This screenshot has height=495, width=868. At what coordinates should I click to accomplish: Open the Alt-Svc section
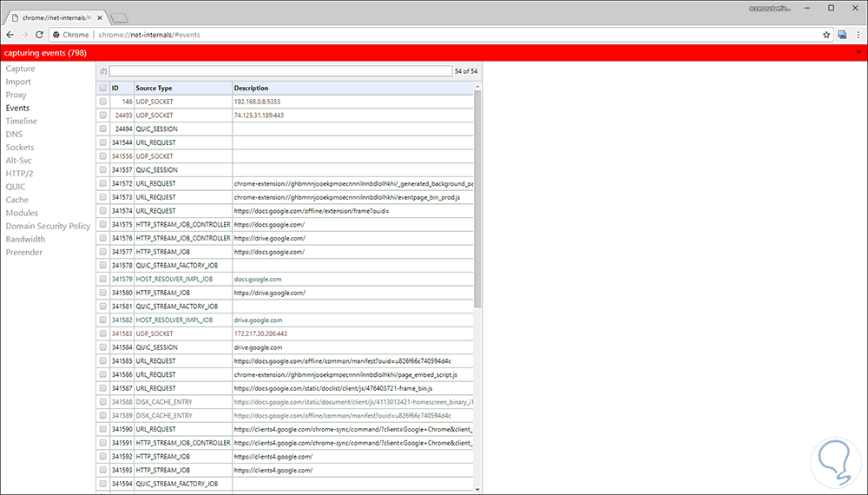(19, 160)
